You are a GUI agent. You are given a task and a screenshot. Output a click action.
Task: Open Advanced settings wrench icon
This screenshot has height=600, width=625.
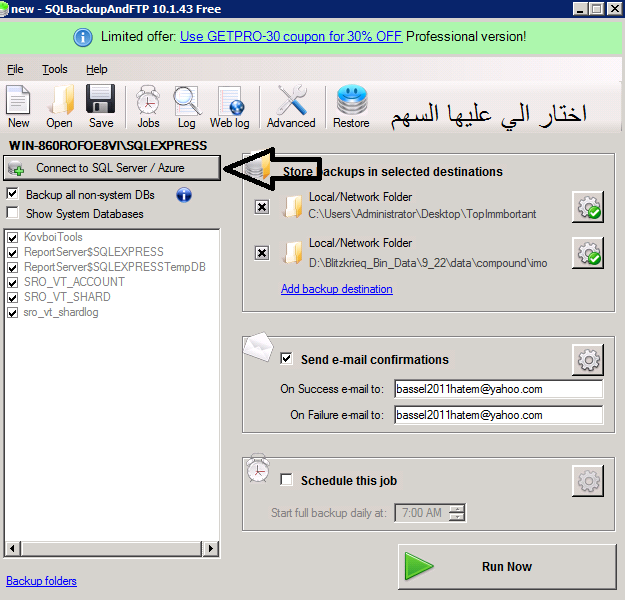pos(291,106)
